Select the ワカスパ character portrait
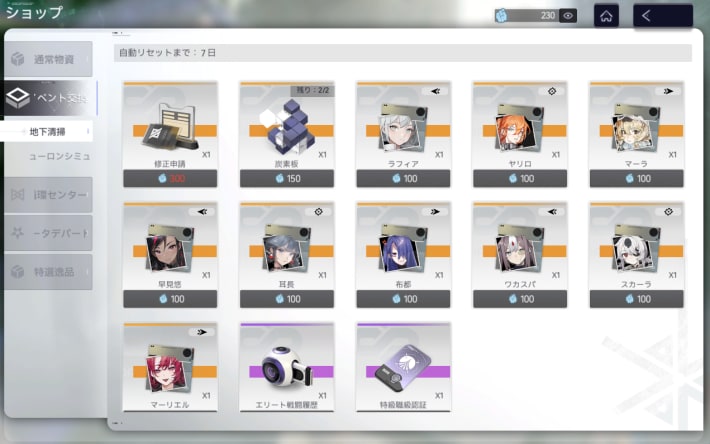 point(519,248)
